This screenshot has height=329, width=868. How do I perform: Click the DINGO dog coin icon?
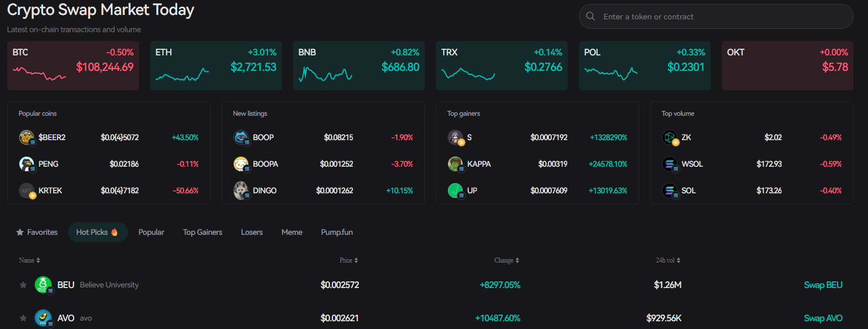pyautogui.click(x=241, y=191)
